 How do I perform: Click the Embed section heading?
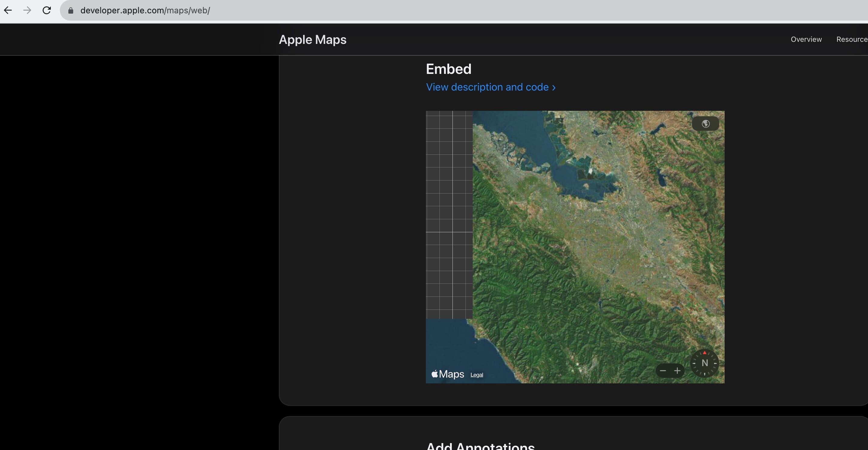click(449, 69)
